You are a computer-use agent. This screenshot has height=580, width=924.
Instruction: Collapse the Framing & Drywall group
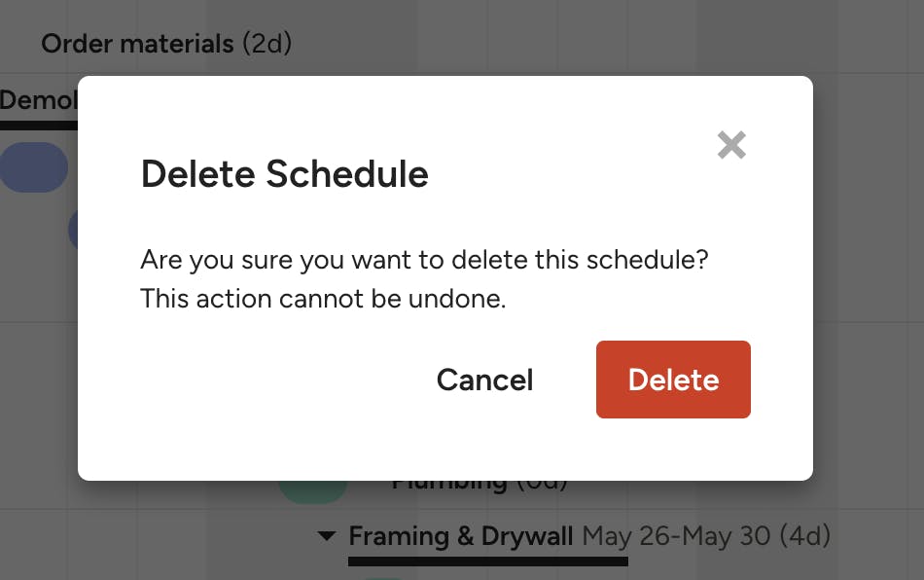(x=327, y=535)
